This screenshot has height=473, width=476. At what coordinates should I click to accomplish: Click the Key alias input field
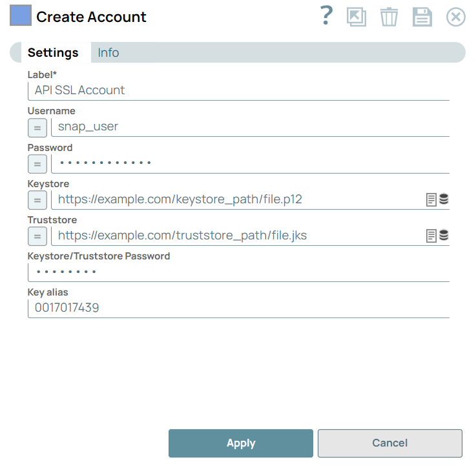click(x=238, y=308)
